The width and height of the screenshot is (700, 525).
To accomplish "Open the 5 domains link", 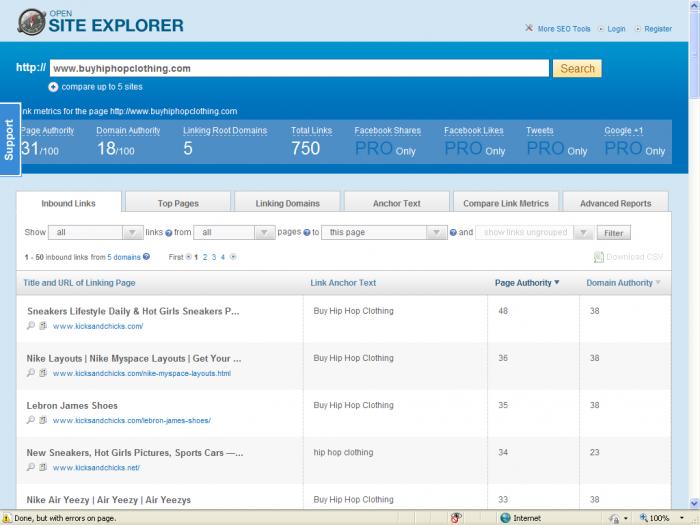I will (124, 257).
